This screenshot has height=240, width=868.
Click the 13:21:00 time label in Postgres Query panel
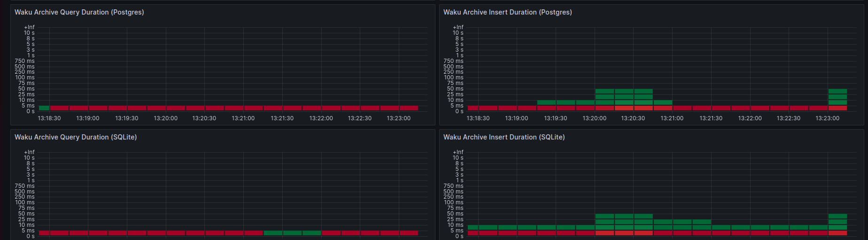[x=243, y=118]
